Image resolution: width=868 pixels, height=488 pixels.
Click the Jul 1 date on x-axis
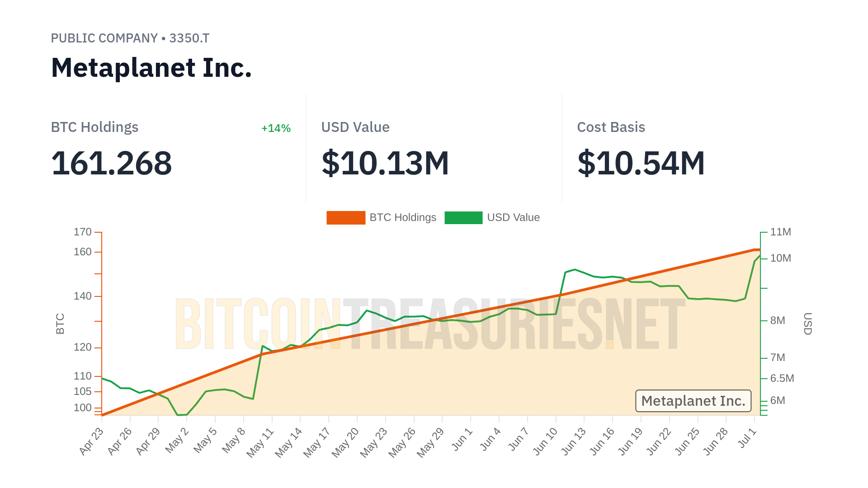click(x=747, y=438)
